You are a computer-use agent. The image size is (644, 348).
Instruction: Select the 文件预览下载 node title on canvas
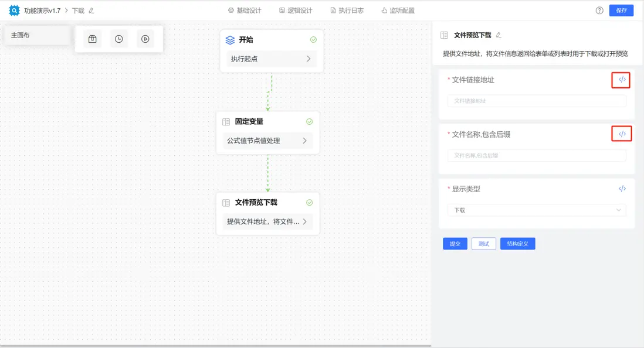256,202
